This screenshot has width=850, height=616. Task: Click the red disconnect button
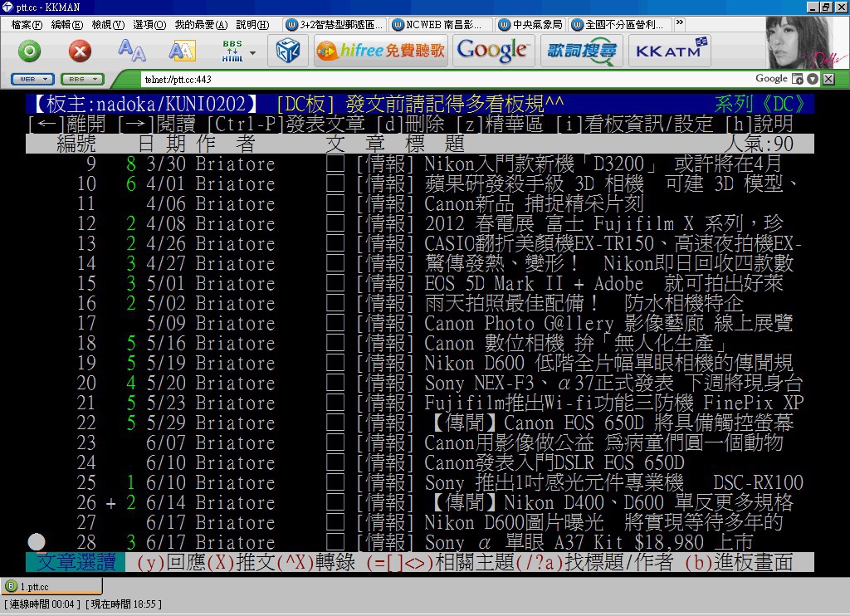click(x=80, y=51)
